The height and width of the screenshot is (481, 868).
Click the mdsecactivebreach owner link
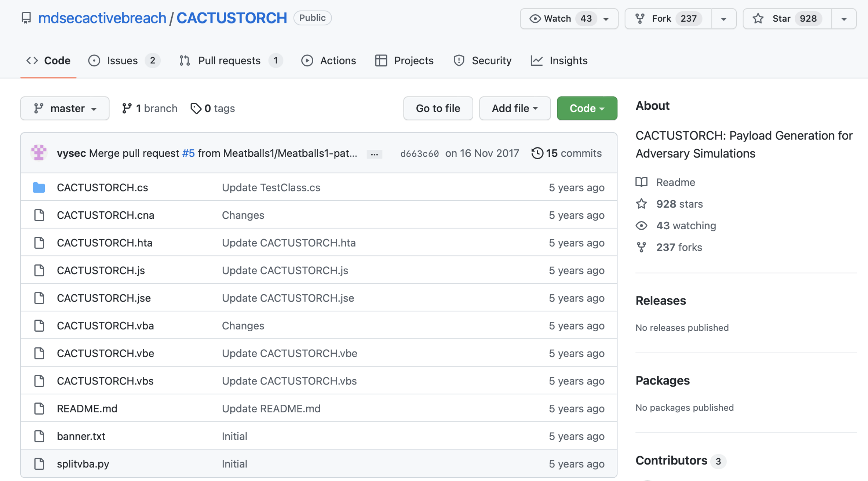click(102, 18)
